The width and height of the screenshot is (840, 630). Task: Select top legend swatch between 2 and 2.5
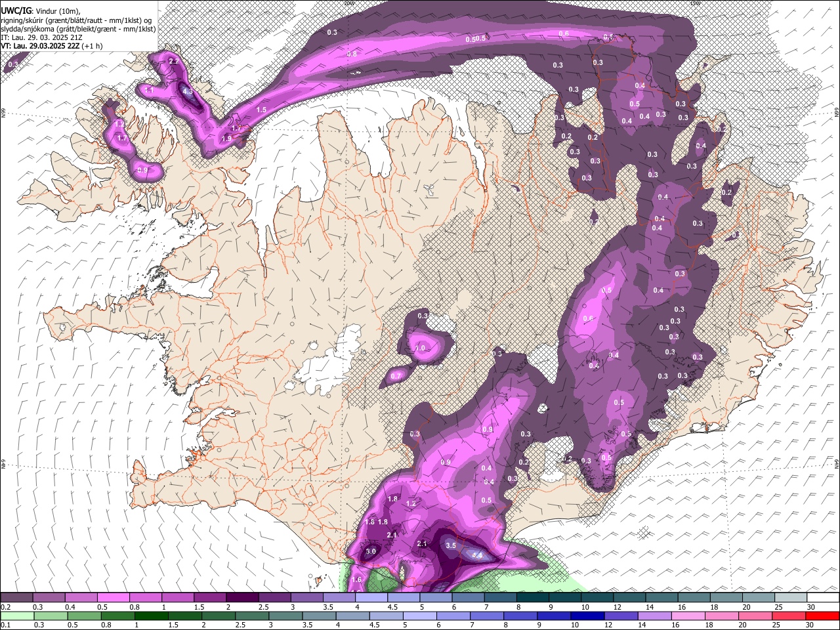point(241,598)
